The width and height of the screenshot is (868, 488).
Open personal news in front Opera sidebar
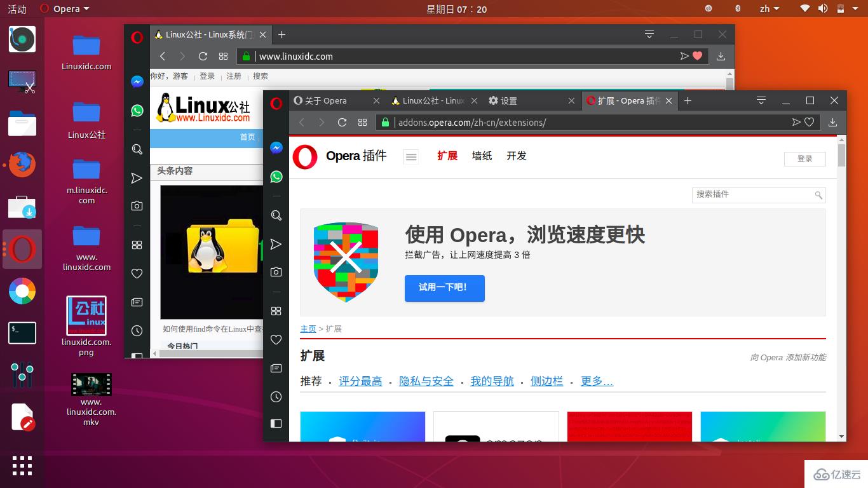coord(276,368)
